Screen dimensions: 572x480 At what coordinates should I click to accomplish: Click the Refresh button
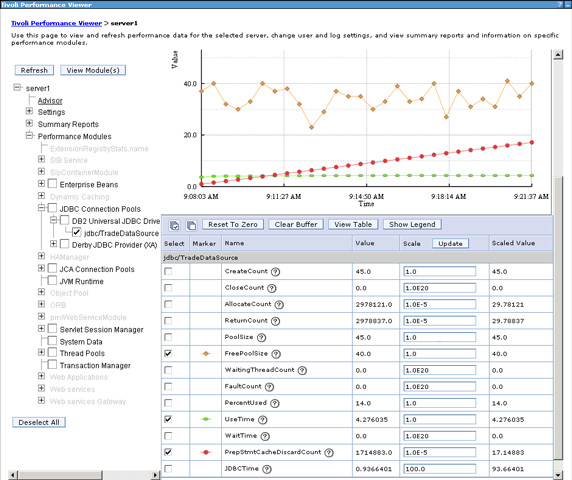pos(34,70)
